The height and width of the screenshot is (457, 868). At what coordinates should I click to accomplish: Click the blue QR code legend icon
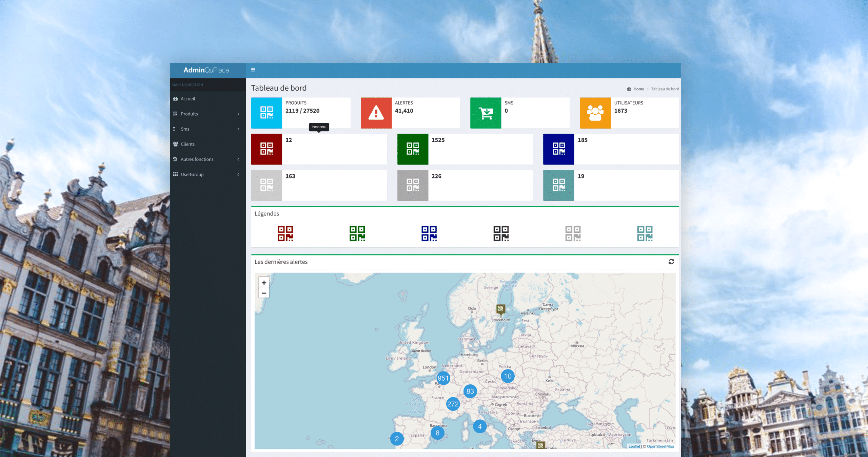[x=429, y=234]
